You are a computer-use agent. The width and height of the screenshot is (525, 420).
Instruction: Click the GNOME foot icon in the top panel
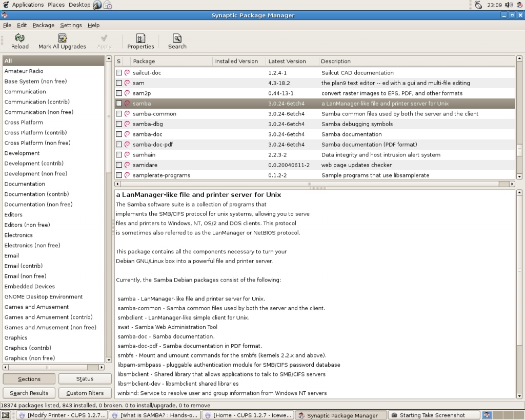(5, 5)
